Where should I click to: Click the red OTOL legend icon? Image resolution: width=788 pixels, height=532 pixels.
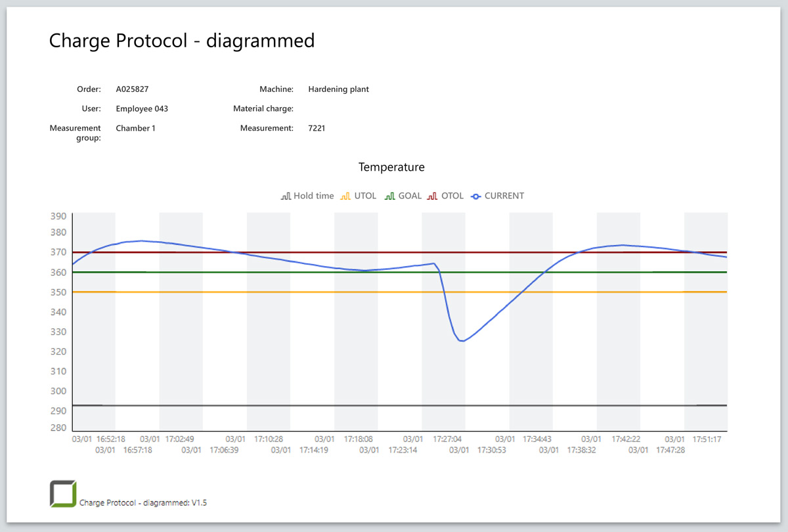coord(433,196)
